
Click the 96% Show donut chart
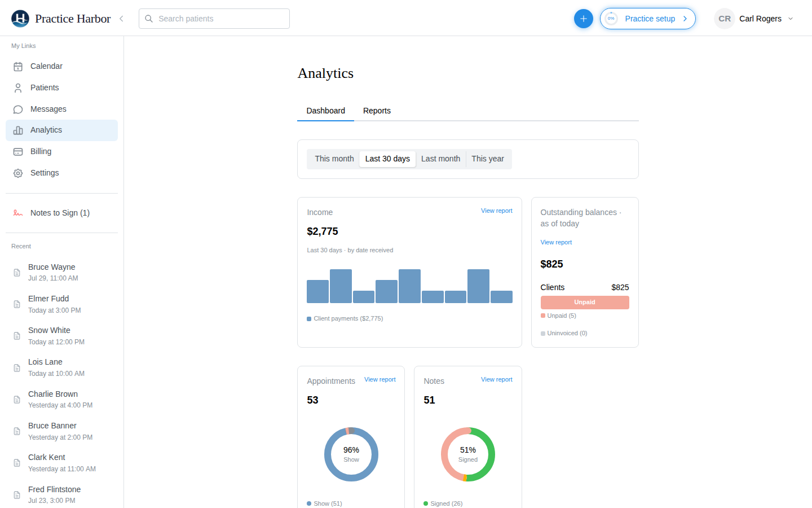[351, 454]
